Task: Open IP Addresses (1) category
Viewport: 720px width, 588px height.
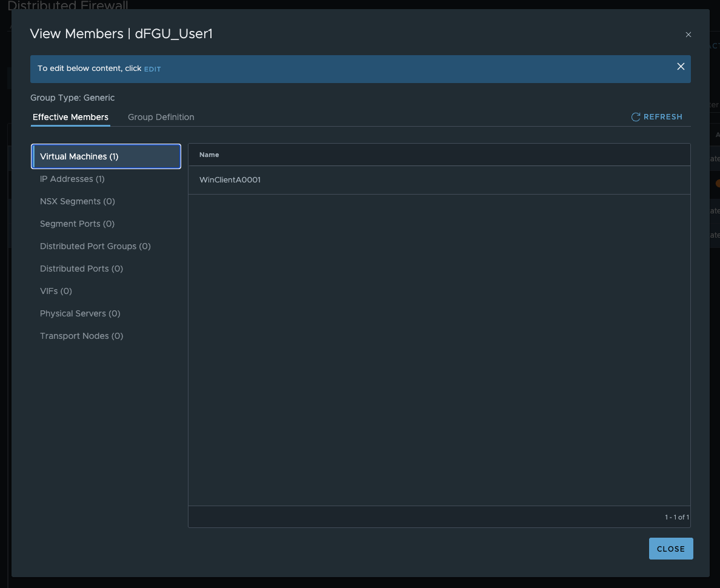Action: click(x=72, y=179)
